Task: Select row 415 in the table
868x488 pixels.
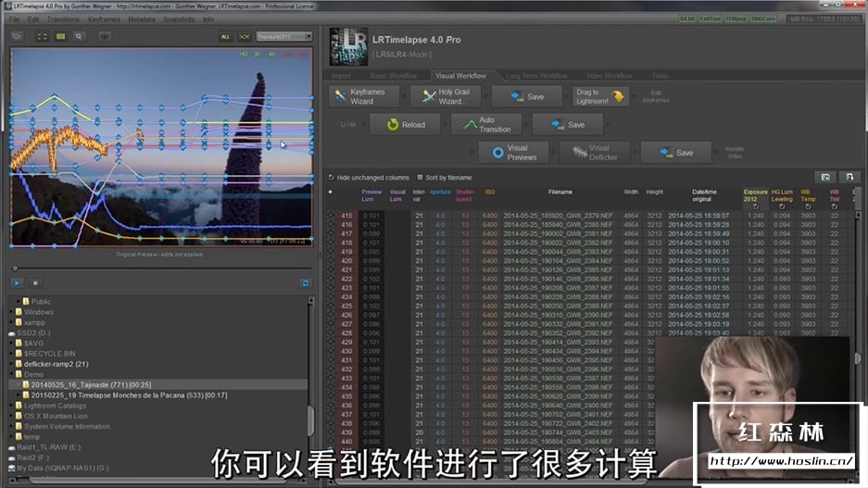Action: point(592,216)
